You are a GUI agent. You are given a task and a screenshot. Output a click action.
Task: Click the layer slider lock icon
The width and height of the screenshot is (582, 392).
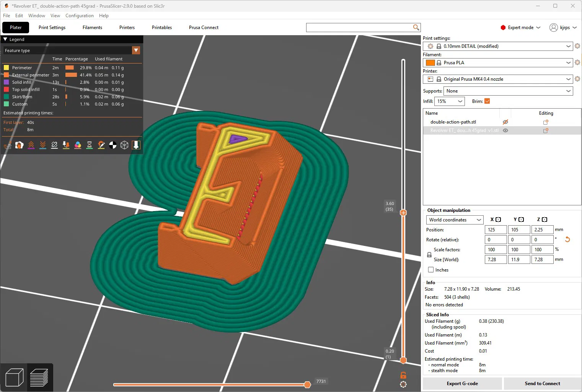[403, 375]
